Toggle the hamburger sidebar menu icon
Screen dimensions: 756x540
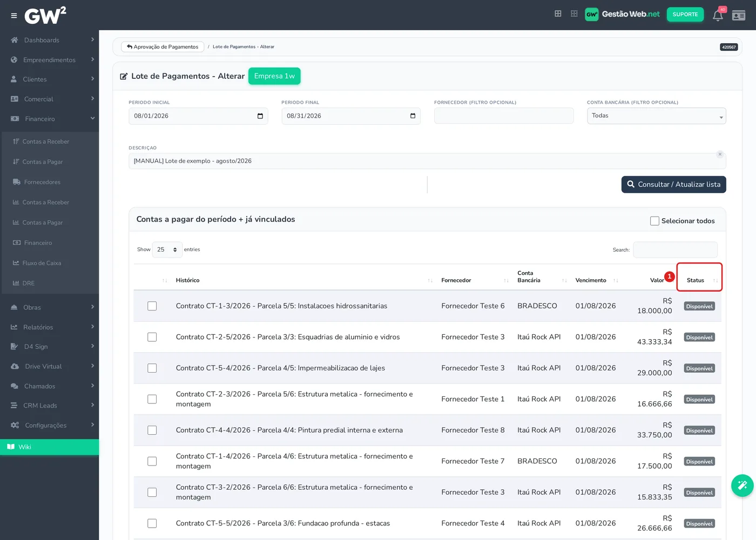coord(14,16)
